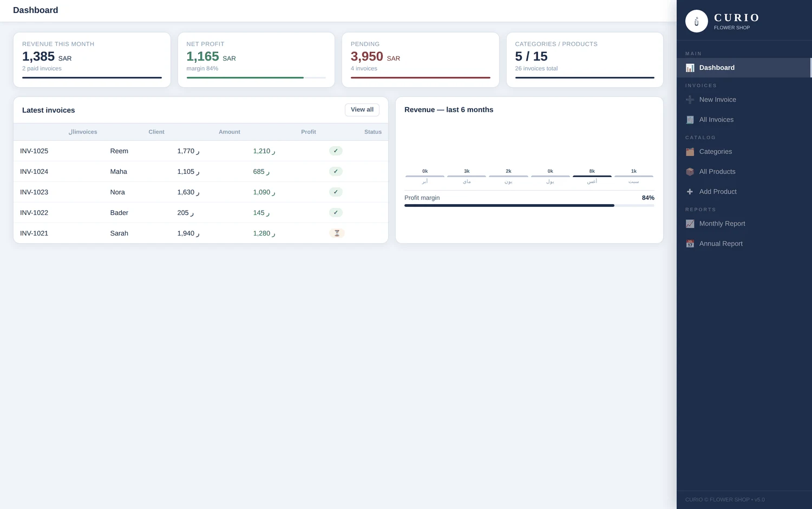The image size is (812, 509).
Task: Click the Pending 3,950 SAR amount
Action: tap(376, 56)
